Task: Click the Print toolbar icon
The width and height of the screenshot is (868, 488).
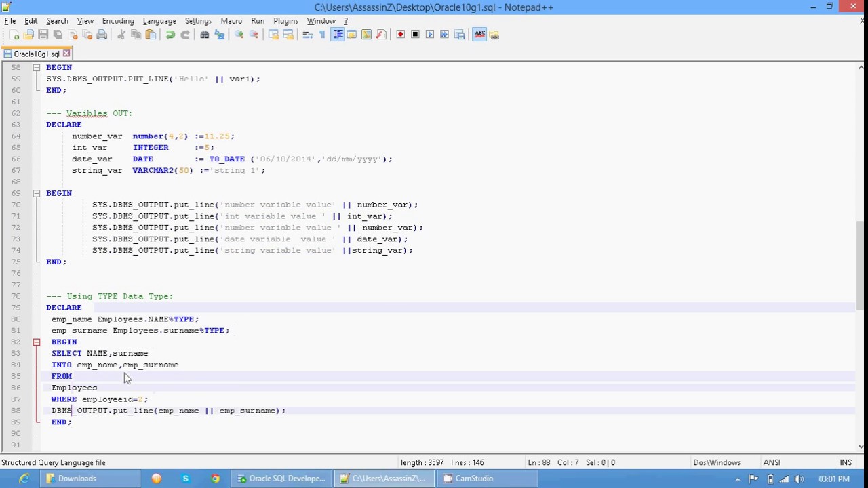Action: (102, 35)
